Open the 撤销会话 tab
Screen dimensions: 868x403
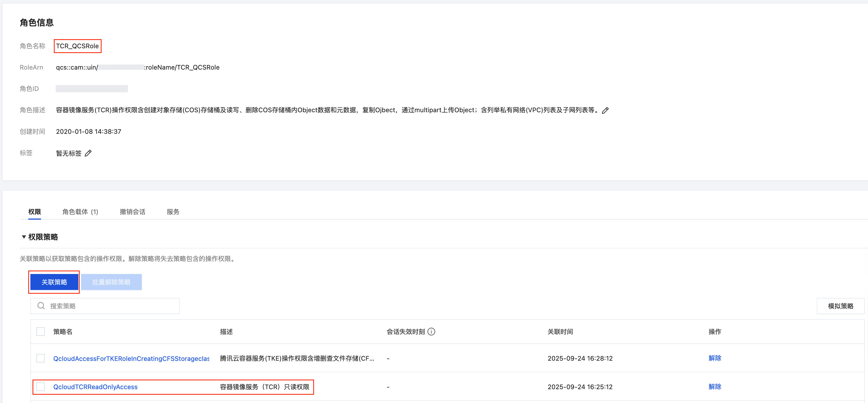click(132, 212)
